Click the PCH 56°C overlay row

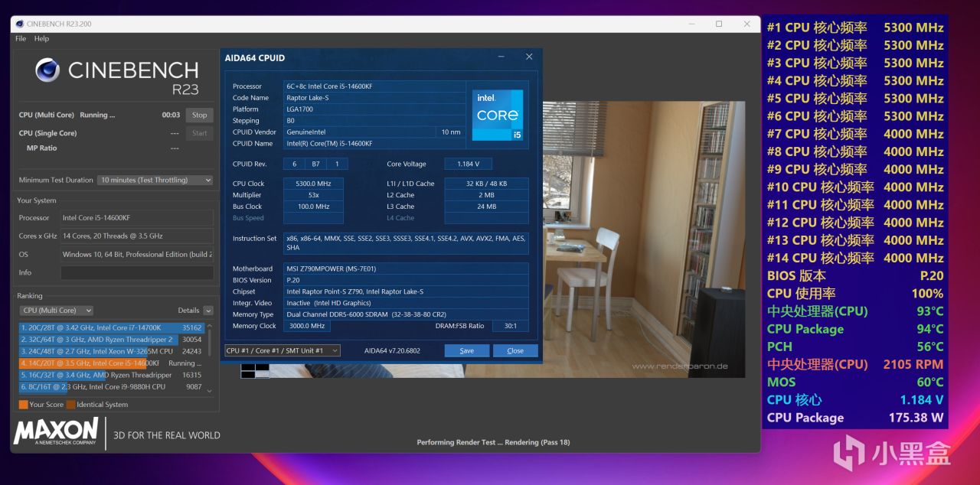(x=855, y=347)
